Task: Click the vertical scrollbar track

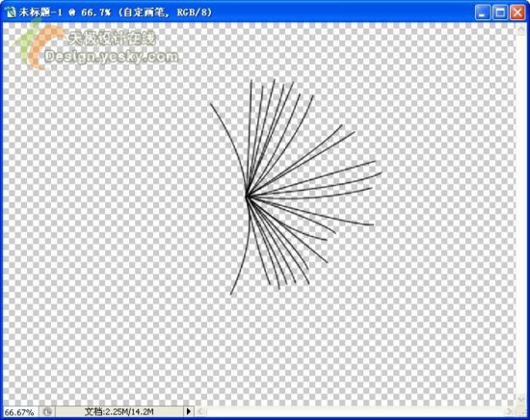Action: pos(521,214)
